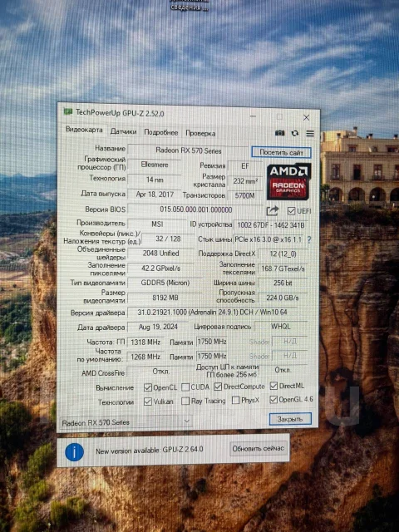
Task: Click the memory type GDDR5 (Micron)
Action: 165,283
